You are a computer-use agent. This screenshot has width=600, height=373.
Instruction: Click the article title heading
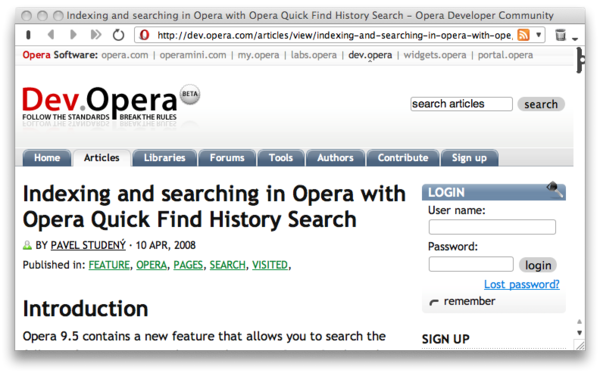[x=214, y=207]
